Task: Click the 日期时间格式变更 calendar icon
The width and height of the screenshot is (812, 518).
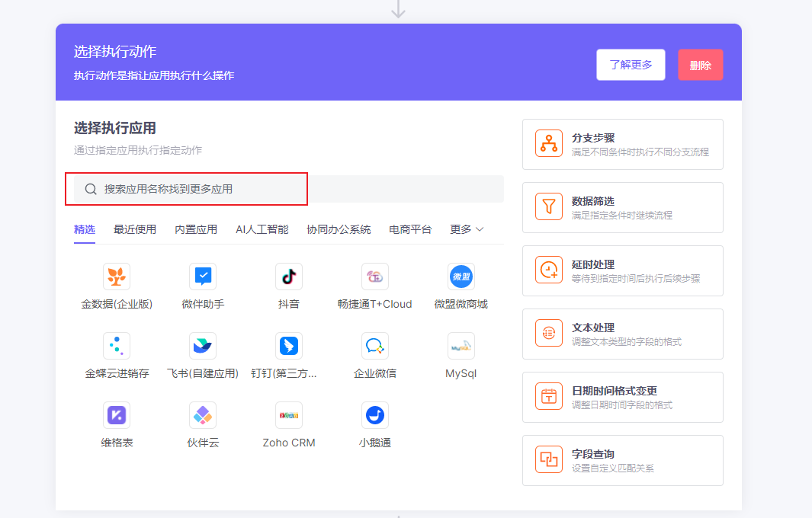Action: coord(549,396)
